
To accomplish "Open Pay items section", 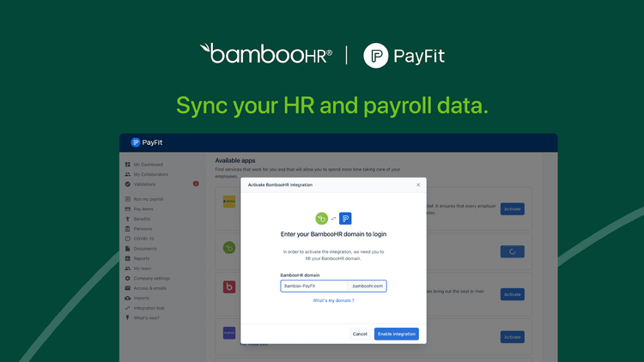I will click(143, 209).
